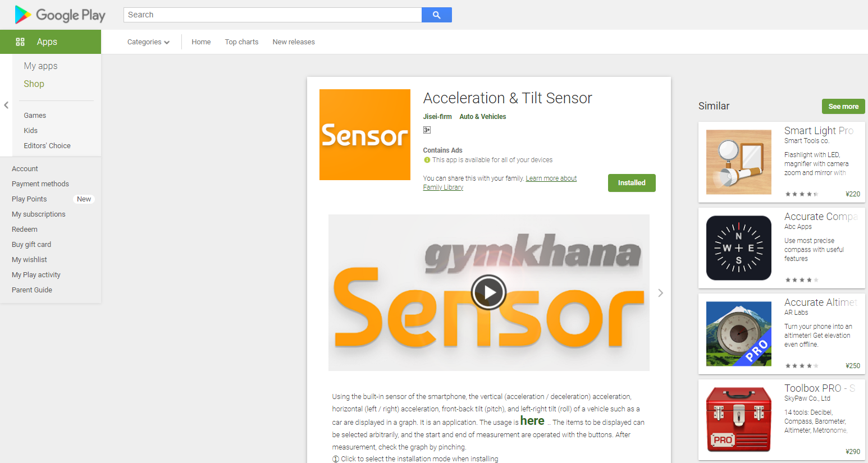Open the orange Sensor app icon

pyautogui.click(x=365, y=135)
